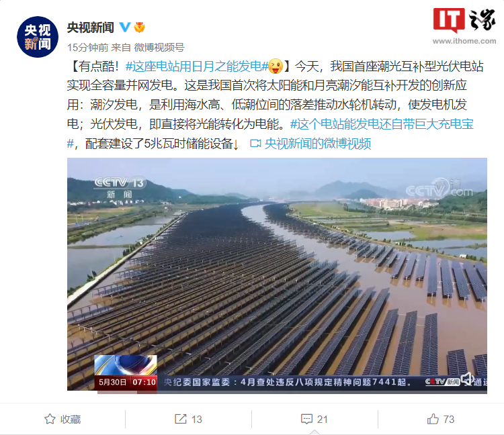This screenshot has height=435, width=504.
Task: Open hashtag #这个电站能发电还自带巨大充电宝
Action: (382, 124)
